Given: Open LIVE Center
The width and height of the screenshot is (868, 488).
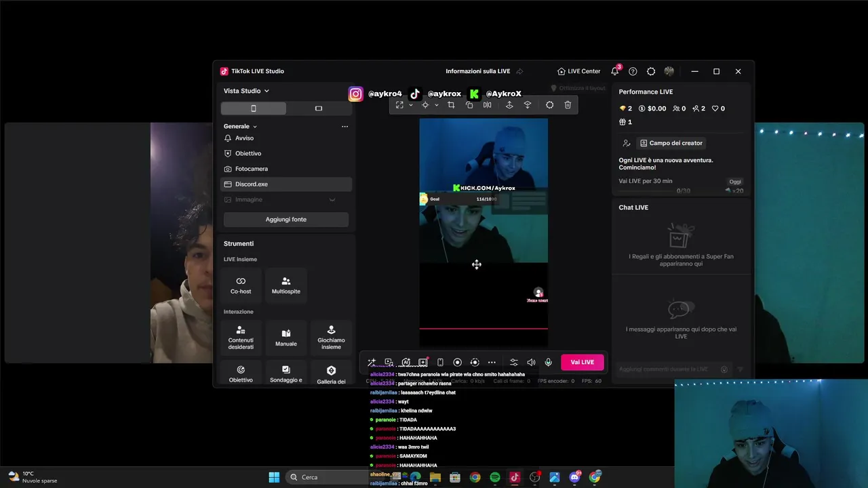Looking at the screenshot, I should (578, 71).
